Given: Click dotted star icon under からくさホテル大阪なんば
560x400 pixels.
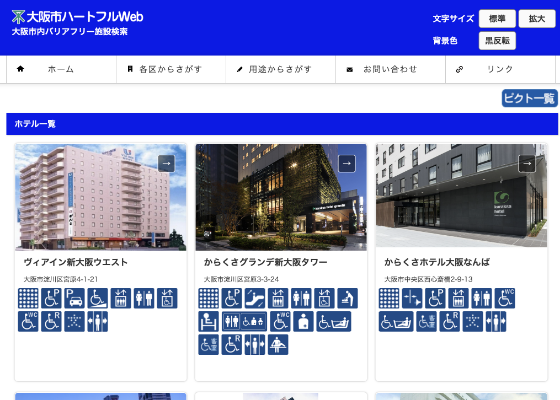Looking at the screenshot, I should tap(473, 321).
